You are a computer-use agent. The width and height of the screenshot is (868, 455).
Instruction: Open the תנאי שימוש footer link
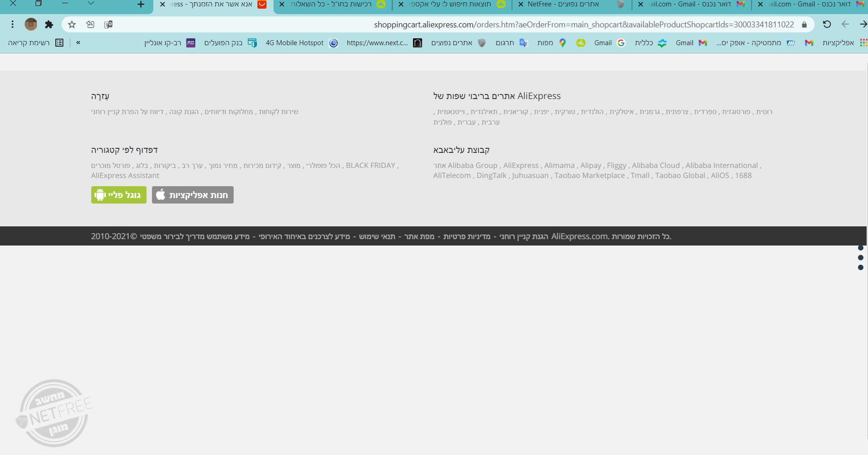(x=377, y=236)
